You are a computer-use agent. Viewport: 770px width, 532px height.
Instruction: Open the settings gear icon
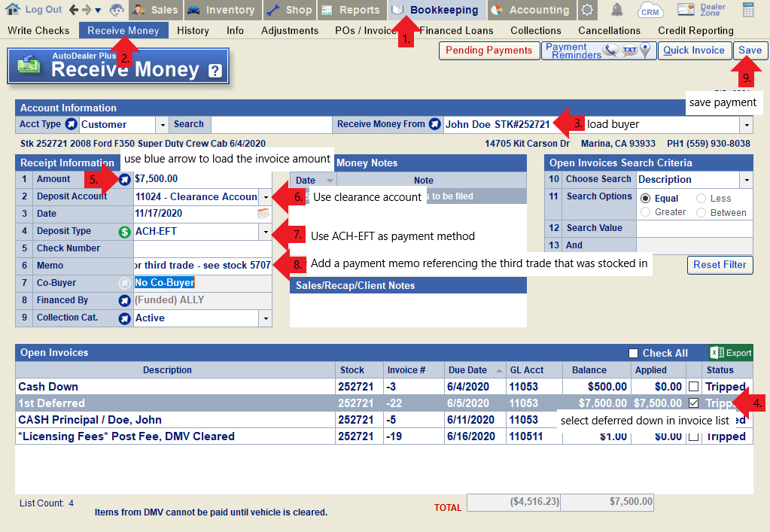tap(587, 10)
